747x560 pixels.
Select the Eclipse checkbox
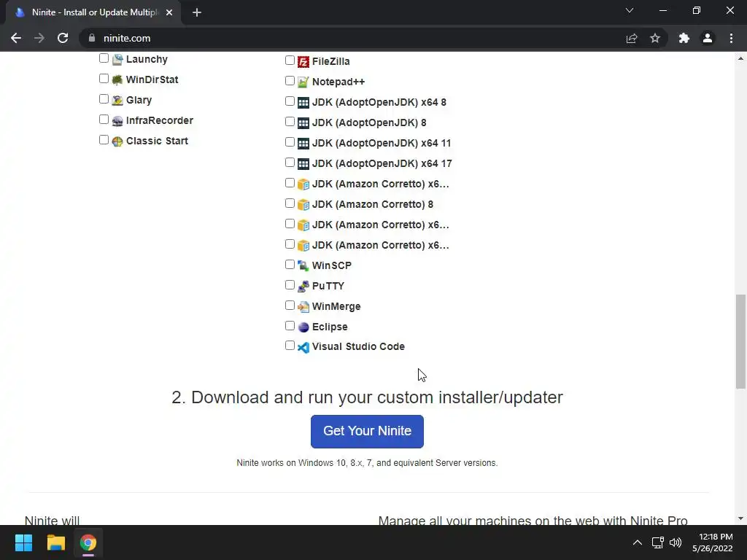click(290, 326)
